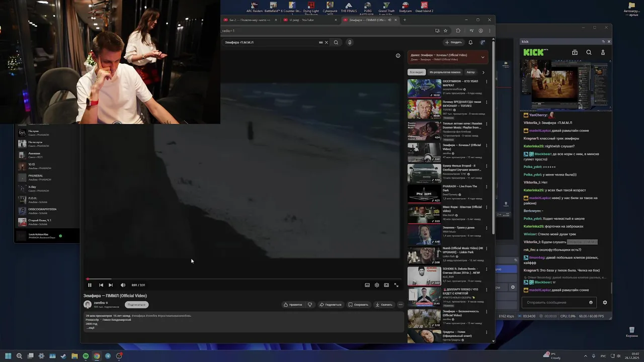Open more actions menu under video
This screenshot has width=644, height=362.
pos(400,305)
